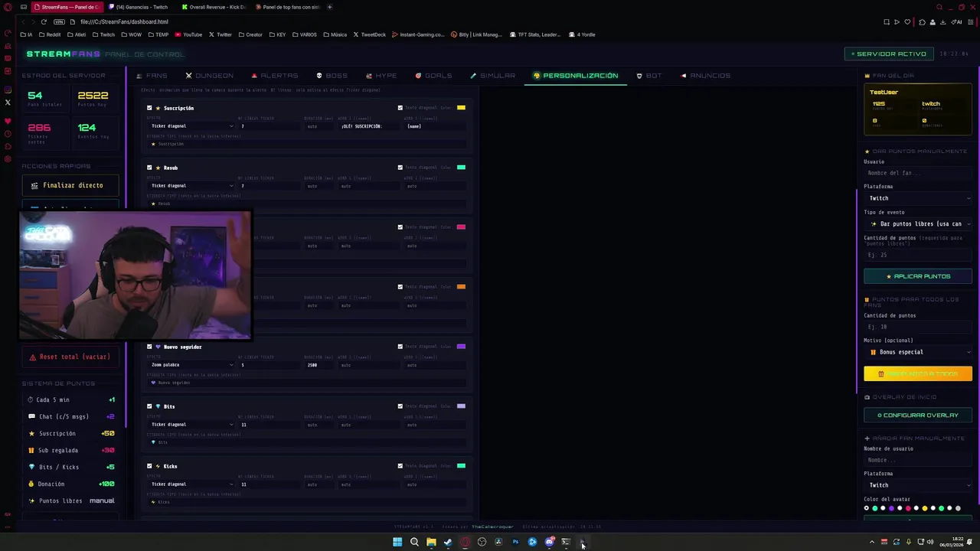Viewport: 980px width, 551px height.
Task: Click the Suscripción word 1 text field
Action: tap(369, 126)
